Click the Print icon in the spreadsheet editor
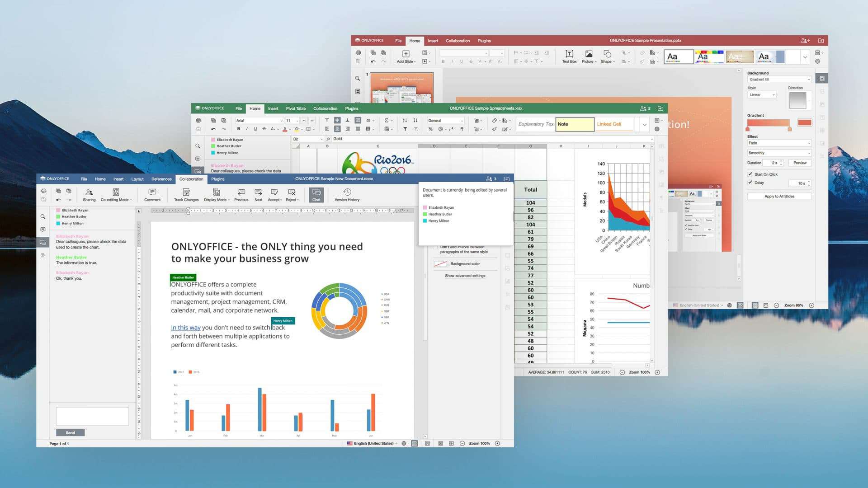The image size is (868, 488). [x=198, y=121]
